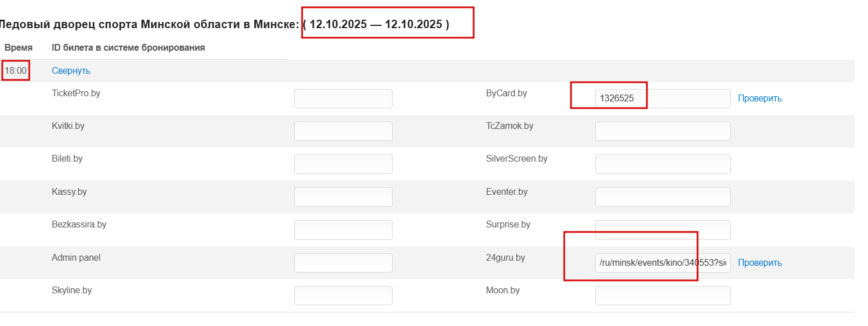Focus the Skyline.by ID field
The height and width of the screenshot is (326, 868).
pos(343,296)
